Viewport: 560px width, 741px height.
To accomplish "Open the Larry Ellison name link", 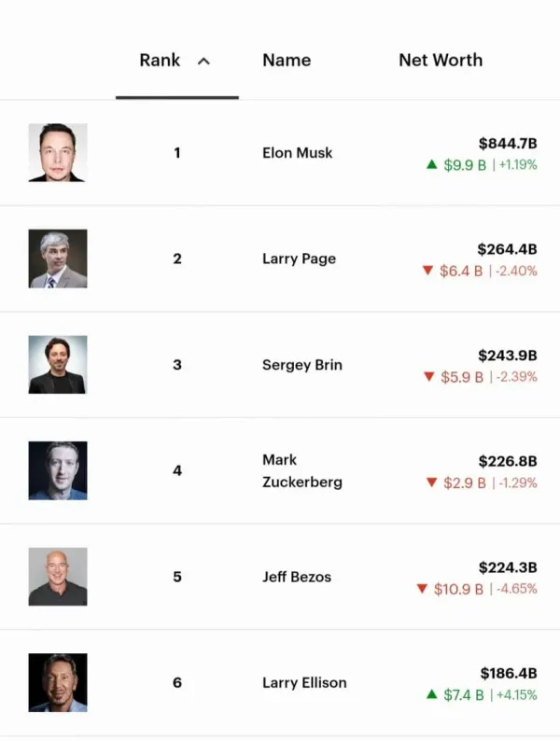I will [303, 682].
